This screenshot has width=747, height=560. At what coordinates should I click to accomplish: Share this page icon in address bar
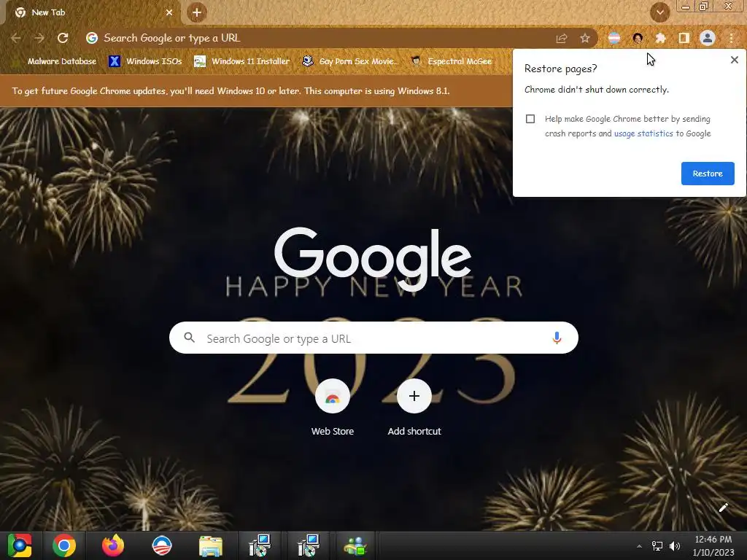[x=562, y=38]
